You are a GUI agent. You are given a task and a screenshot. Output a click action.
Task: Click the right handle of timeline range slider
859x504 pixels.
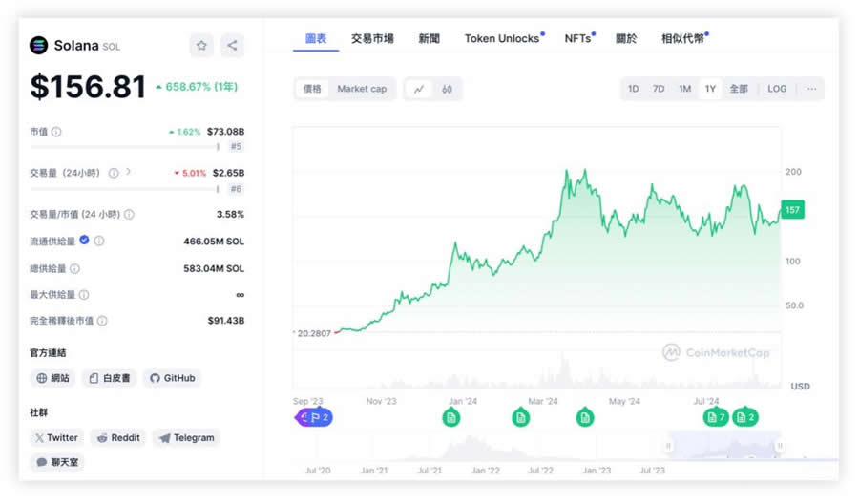click(780, 445)
